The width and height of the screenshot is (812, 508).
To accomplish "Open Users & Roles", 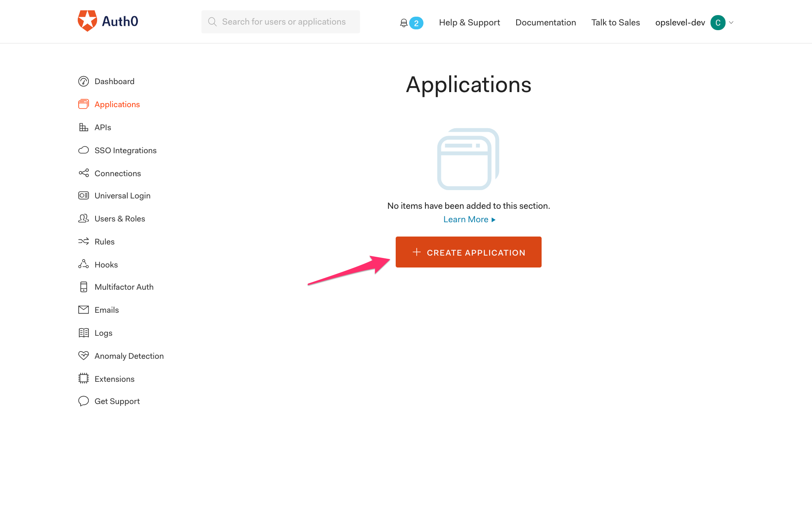I will [120, 218].
